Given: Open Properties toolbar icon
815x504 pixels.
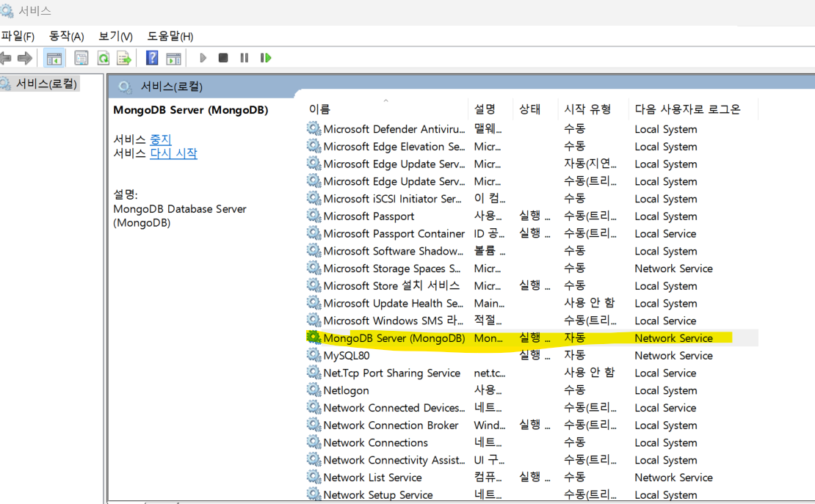Looking at the screenshot, I should [81, 58].
